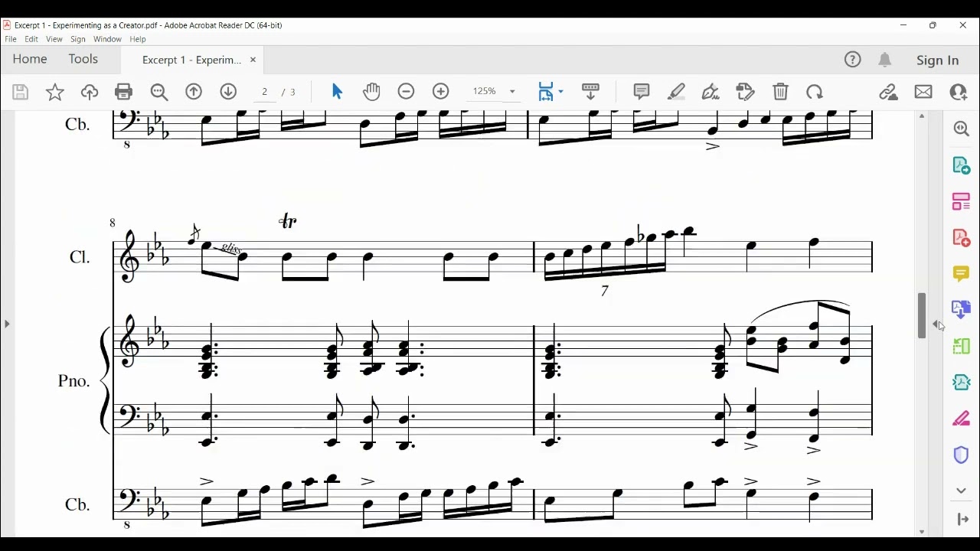The image size is (980, 551).
Task: Click the current page number field
Action: pos(265,92)
